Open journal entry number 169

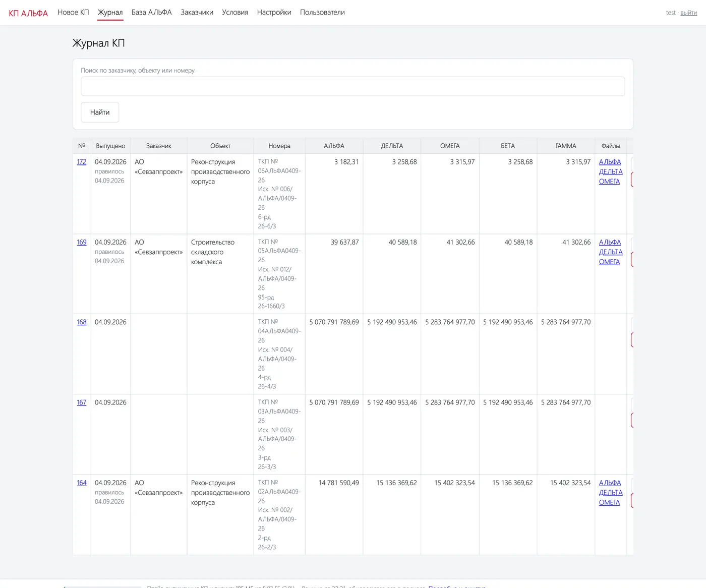[81, 242]
